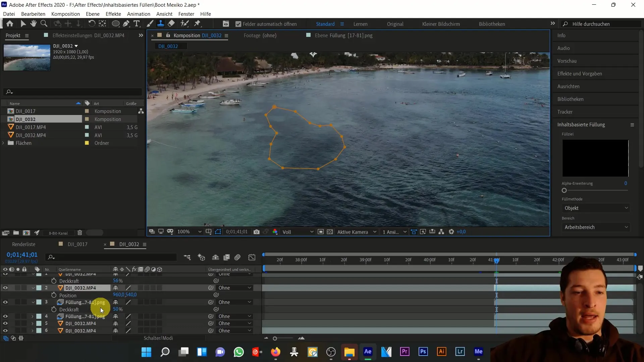Open Adobe Premiere Pro from taskbar
Screen dimensions: 644x362
click(x=405, y=352)
